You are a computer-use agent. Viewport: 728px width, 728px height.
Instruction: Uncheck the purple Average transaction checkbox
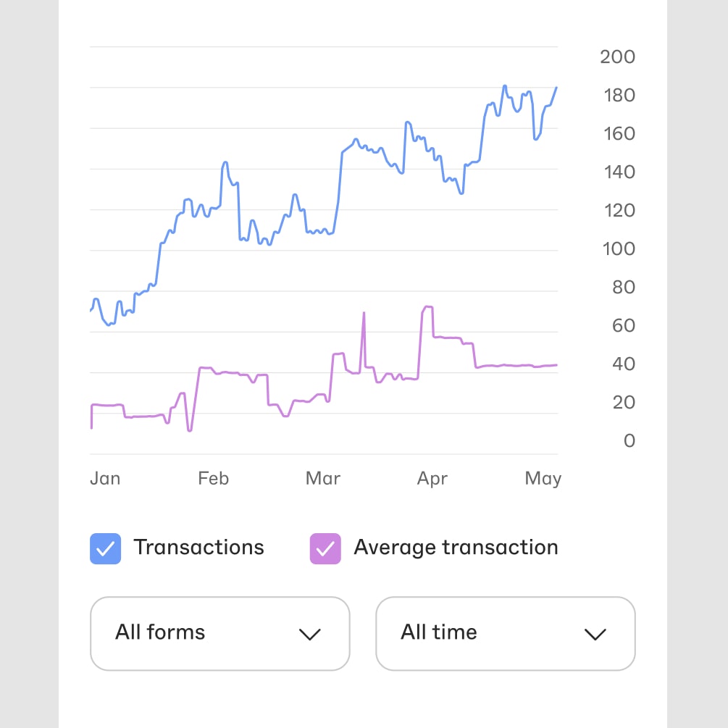(x=325, y=548)
